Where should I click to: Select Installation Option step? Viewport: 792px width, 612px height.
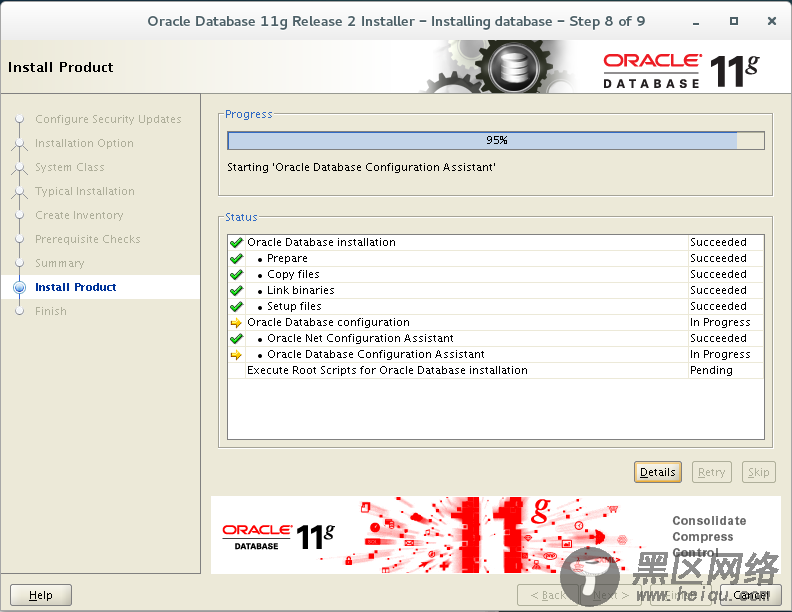(84, 143)
